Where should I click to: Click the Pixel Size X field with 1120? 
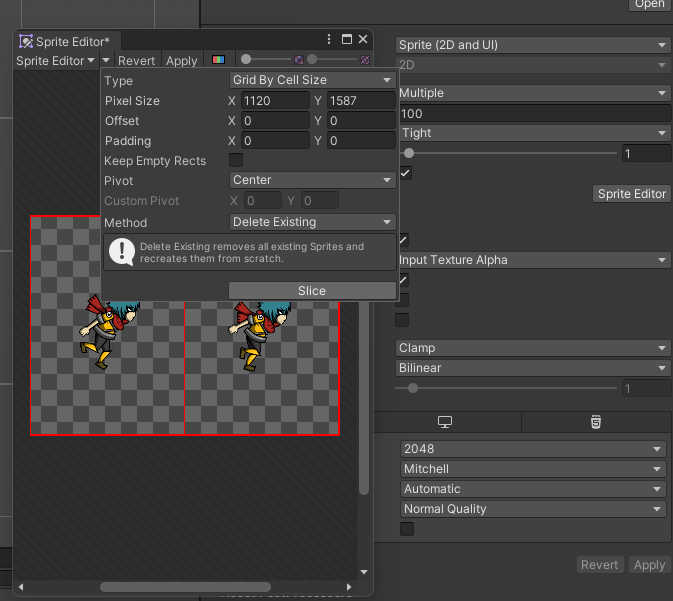pos(274,101)
